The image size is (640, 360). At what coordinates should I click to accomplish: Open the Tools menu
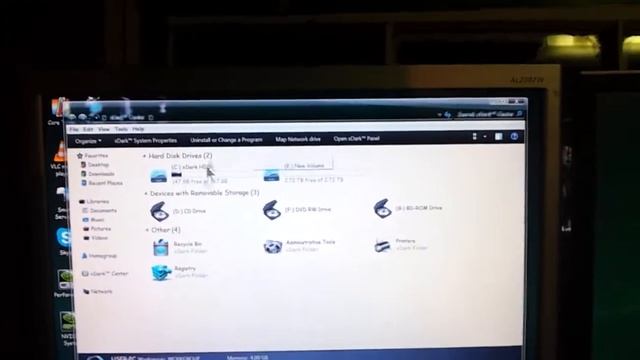pyautogui.click(x=121, y=129)
